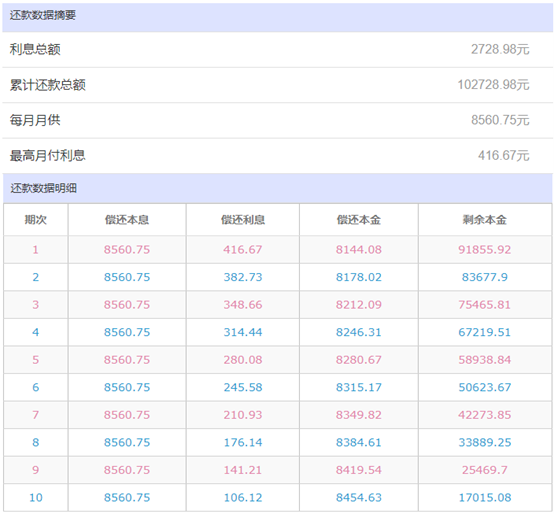Select remaining principal 67219.51
This screenshot has width=554, height=514.
tap(485, 332)
